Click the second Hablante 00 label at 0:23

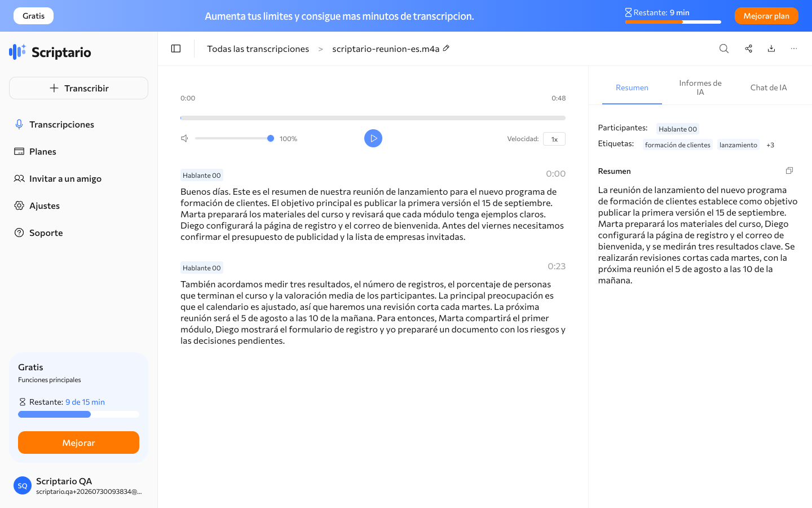pos(202,268)
